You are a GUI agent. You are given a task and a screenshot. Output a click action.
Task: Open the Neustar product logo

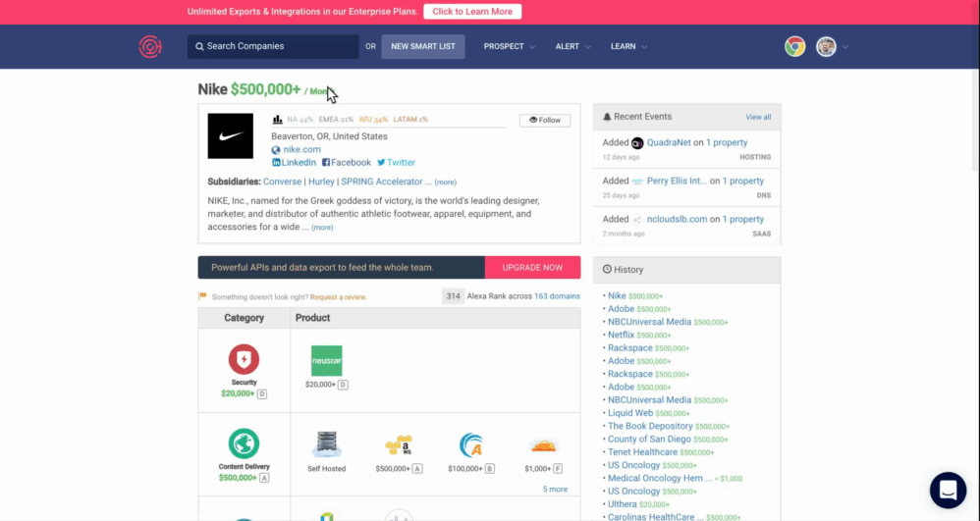pyautogui.click(x=327, y=360)
